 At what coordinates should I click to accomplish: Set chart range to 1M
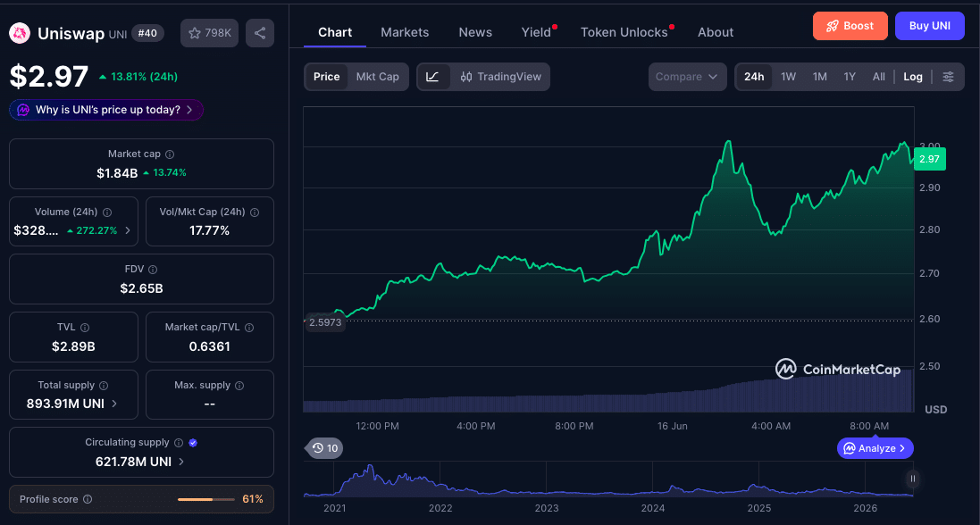820,77
